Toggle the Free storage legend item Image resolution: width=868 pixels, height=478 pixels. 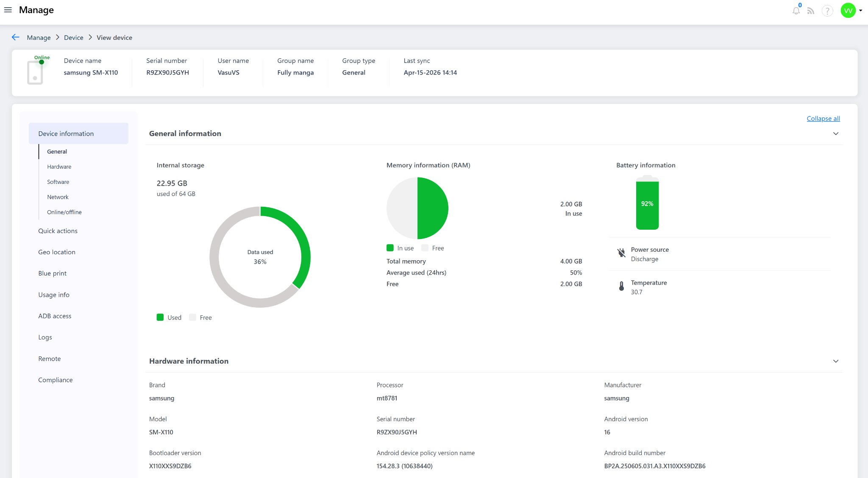click(201, 317)
